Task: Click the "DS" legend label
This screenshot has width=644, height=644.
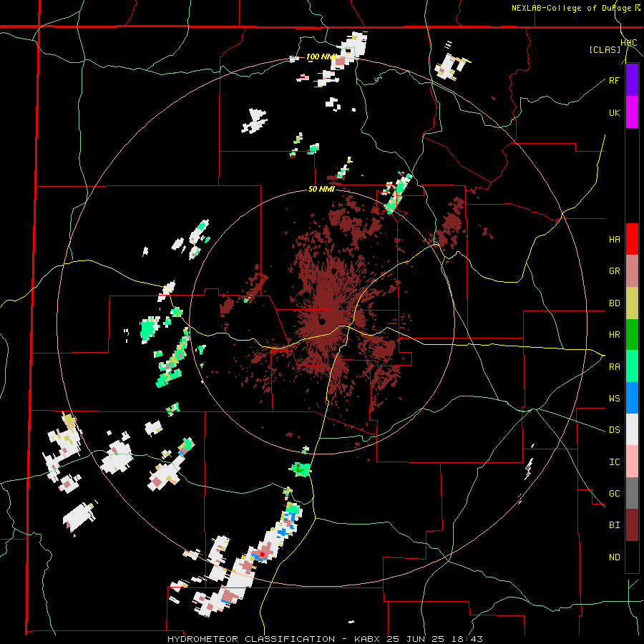Action: 614,430
